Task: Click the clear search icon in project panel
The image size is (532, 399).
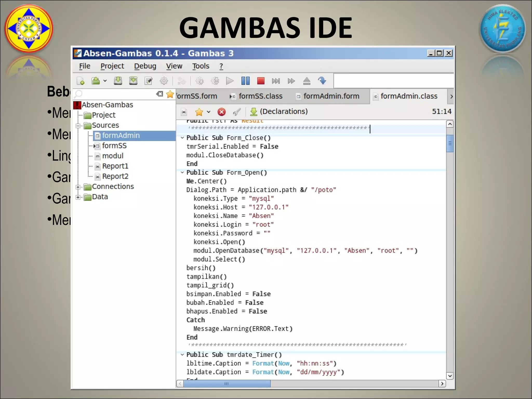Action: pos(159,94)
